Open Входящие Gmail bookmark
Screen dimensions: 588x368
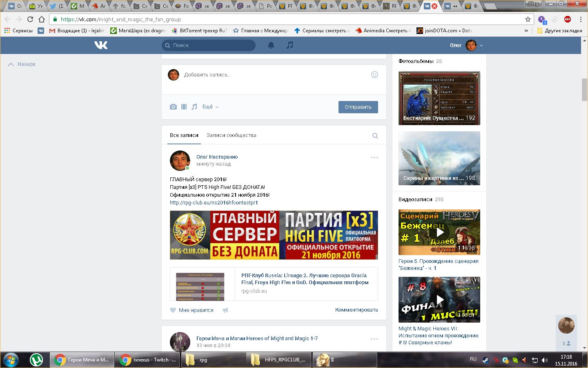77,31
